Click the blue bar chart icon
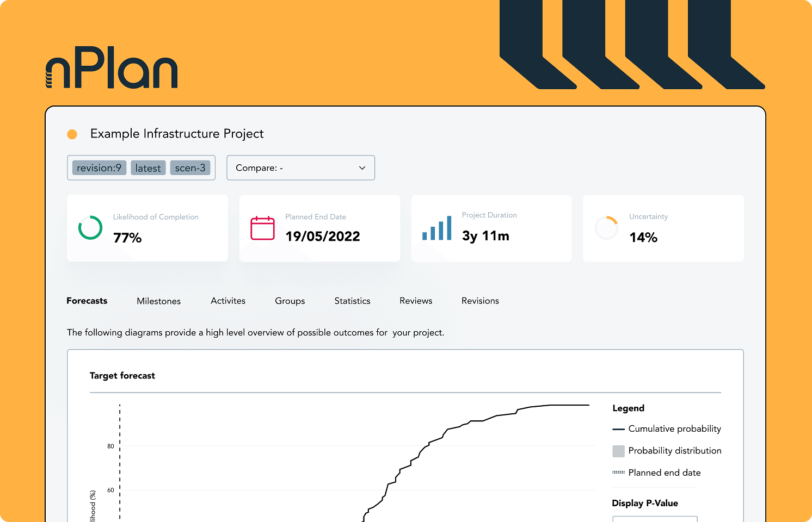Image resolution: width=812 pixels, height=522 pixels. coord(436,228)
